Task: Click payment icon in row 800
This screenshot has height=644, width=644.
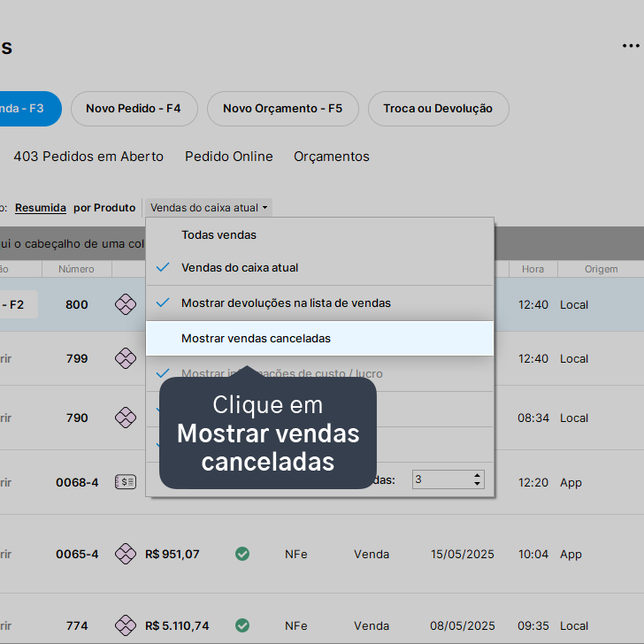Action: pos(126,304)
